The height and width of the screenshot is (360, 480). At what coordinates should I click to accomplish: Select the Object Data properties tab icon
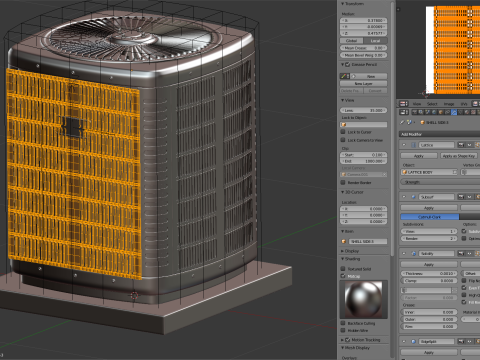click(460, 112)
